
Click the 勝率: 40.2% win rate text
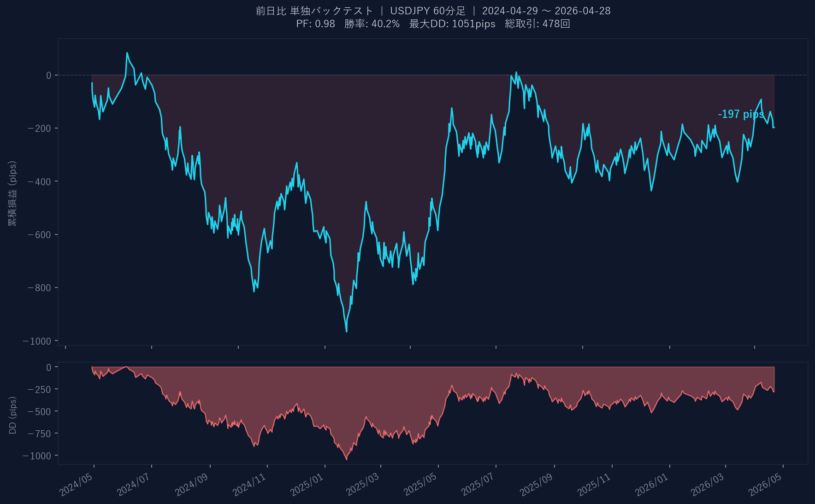(x=372, y=24)
